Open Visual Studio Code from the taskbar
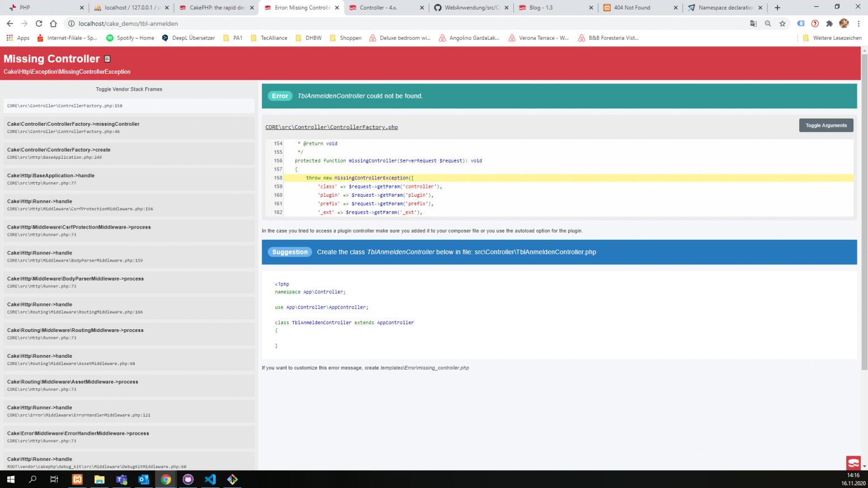Viewport: 868px width, 488px height. coord(210,479)
